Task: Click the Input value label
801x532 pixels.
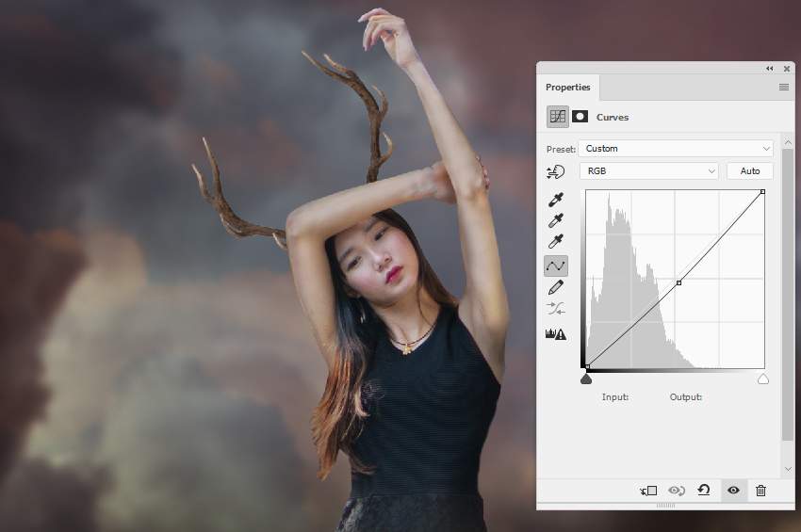Action: click(x=615, y=396)
